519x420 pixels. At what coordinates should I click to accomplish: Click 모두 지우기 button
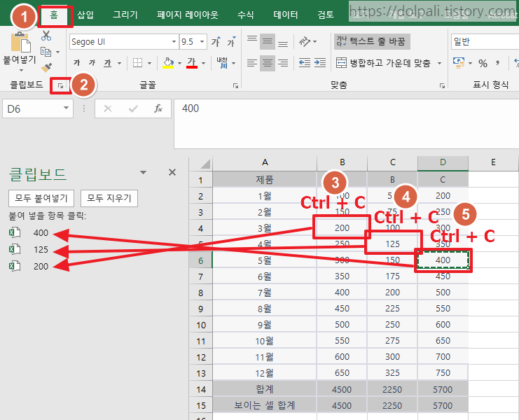coord(109,198)
